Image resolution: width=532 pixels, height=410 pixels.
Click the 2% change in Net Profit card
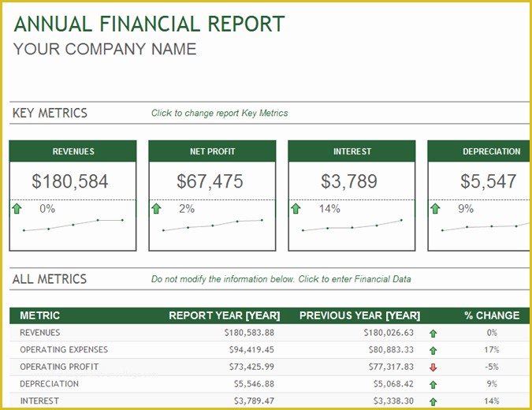point(187,208)
